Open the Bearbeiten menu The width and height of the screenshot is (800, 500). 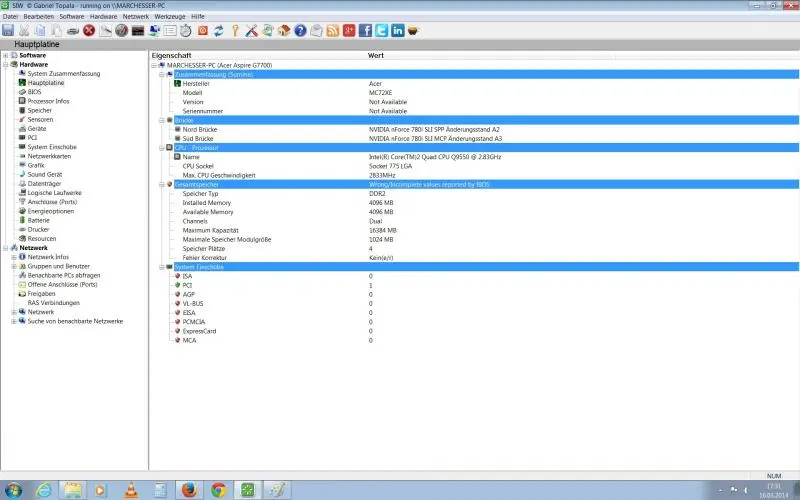(38, 17)
